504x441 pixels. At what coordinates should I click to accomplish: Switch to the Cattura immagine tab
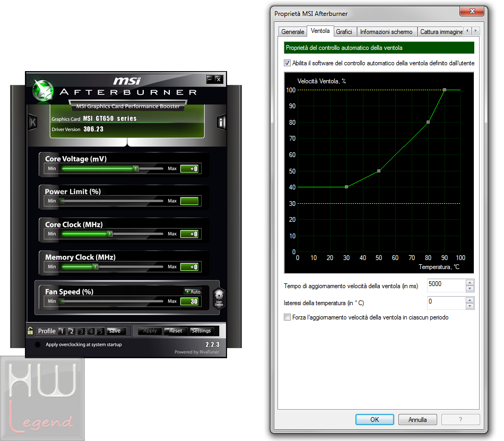click(441, 32)
